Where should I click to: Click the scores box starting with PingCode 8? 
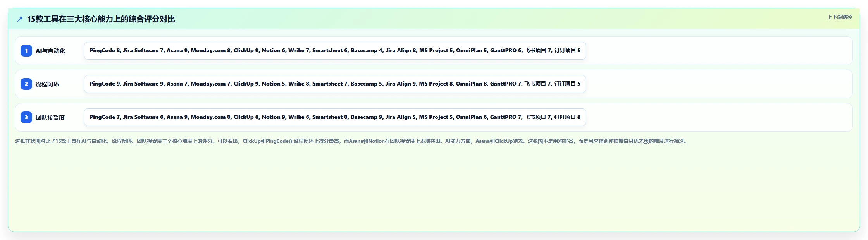tap(335, 51)
